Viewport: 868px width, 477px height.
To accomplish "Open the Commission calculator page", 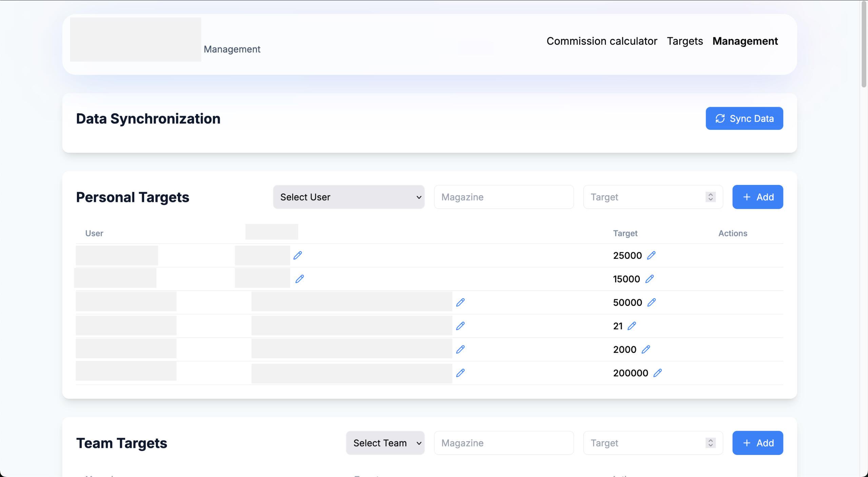I will point(601,41).
